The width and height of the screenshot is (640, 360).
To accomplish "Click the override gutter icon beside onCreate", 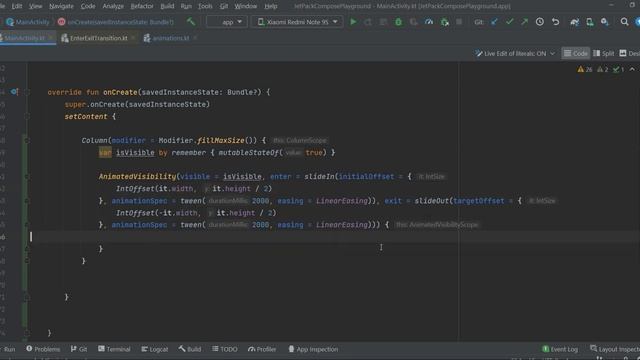I will coord(14,92).
